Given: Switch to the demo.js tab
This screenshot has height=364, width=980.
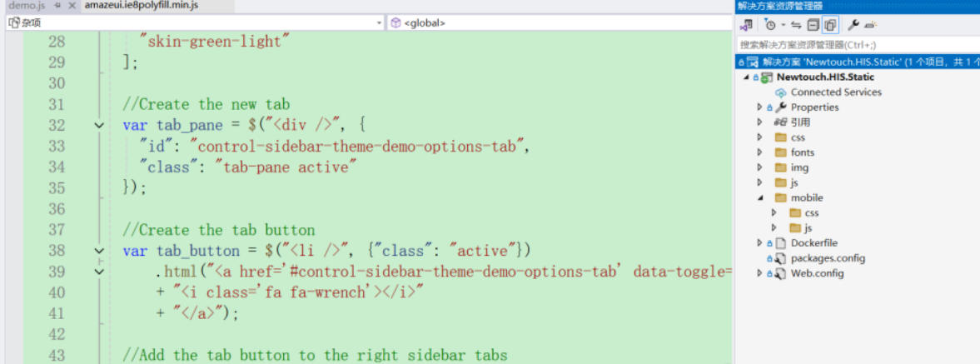Looking at the screenshot, I should coord(27,6).
